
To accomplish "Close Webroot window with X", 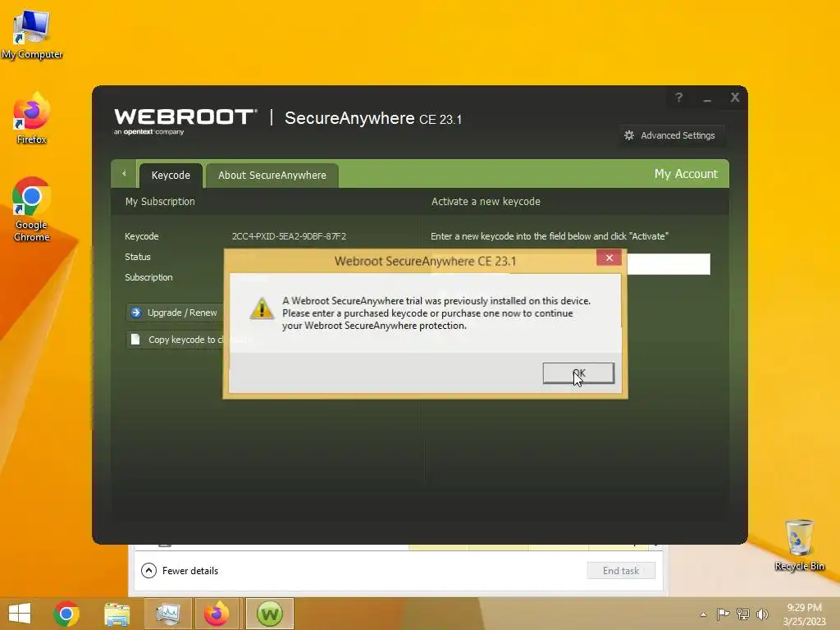I will [735, 97].
